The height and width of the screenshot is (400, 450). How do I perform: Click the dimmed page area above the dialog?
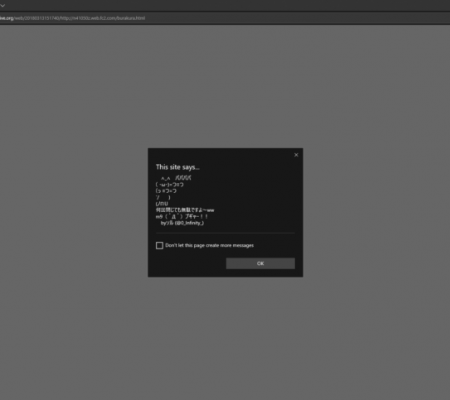tap(225, 87)
